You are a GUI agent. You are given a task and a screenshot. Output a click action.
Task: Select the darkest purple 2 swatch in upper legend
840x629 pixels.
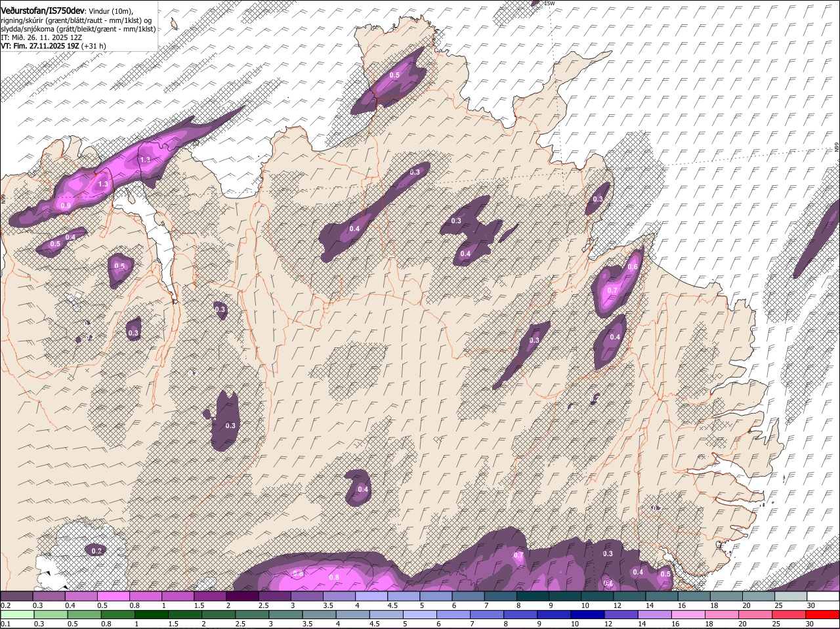point(243,596)
